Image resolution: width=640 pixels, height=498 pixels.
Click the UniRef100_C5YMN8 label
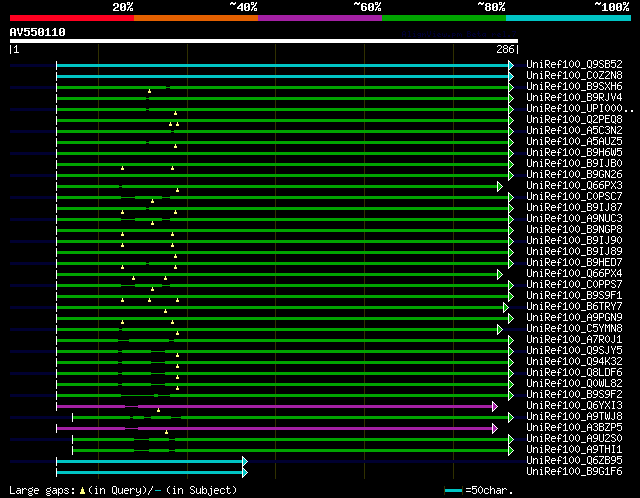pyautogui.click(x=574, y=329)
